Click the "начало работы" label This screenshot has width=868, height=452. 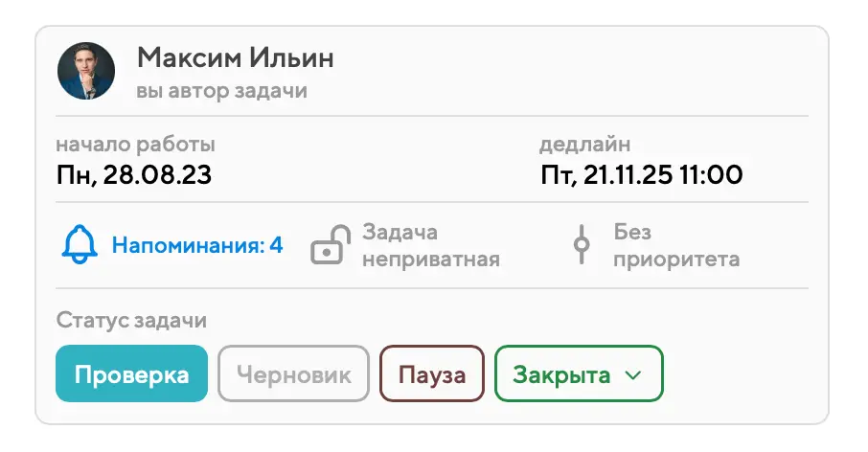pyautogui.click(x=135, y=145)
